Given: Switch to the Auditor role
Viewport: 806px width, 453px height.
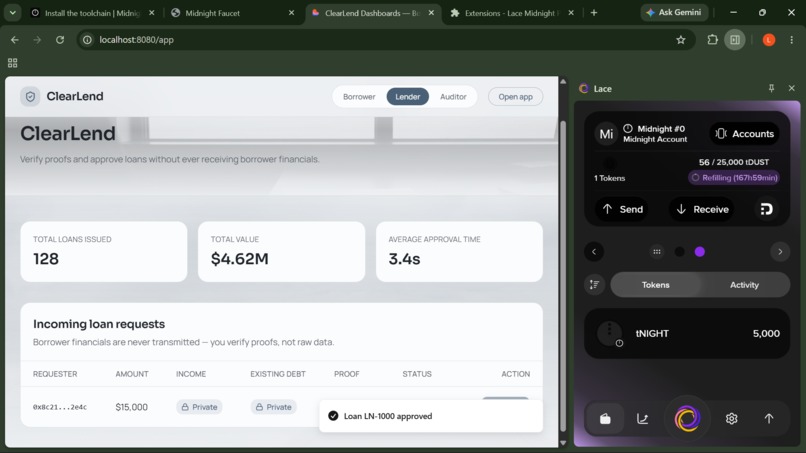Looking at the screenshot, I should pyautogui.click(x=453, y=97).
